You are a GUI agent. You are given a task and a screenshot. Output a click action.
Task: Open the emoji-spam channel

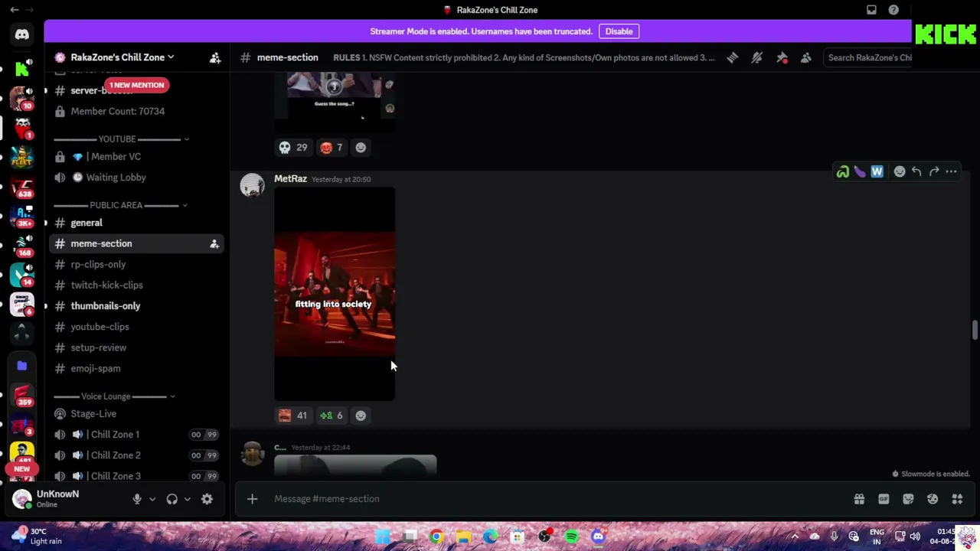pos(136,368)
